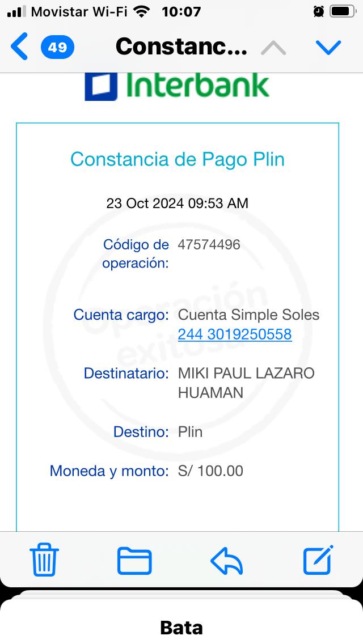Tap the 49 unread messages badge
363x644 pixels.
pos(57,47)
